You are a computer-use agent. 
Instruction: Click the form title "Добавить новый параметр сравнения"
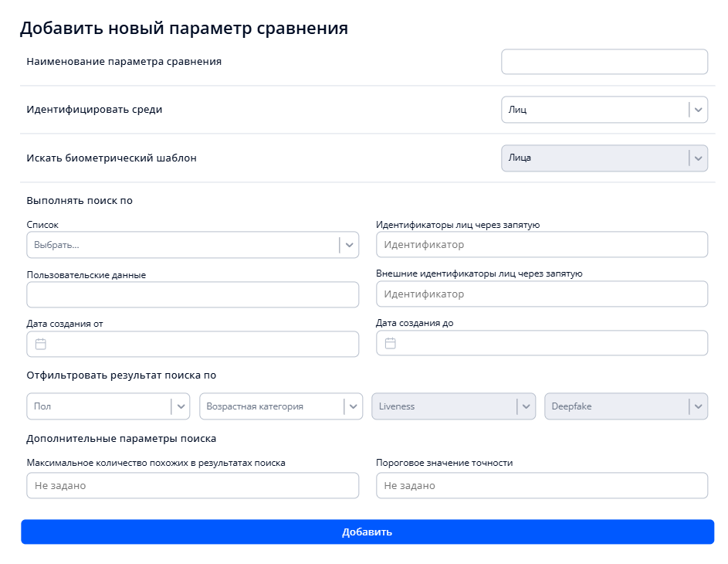pos(185,27)
